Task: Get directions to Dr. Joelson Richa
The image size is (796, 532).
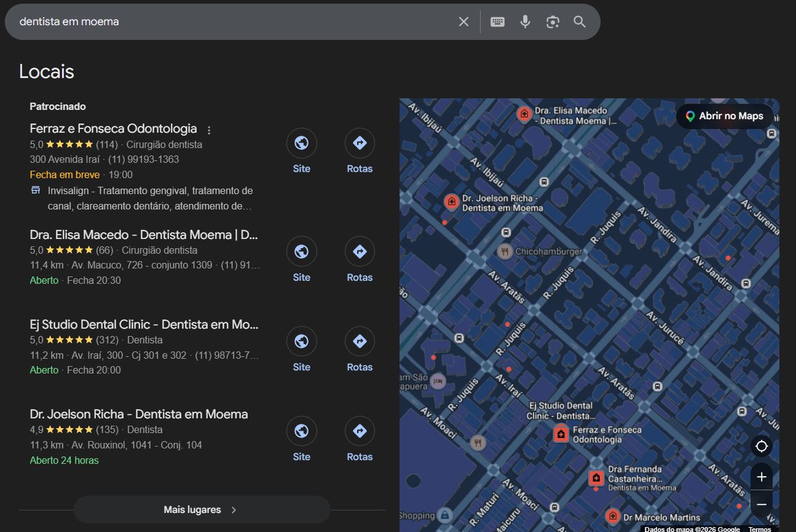Action: pos(360,431)
